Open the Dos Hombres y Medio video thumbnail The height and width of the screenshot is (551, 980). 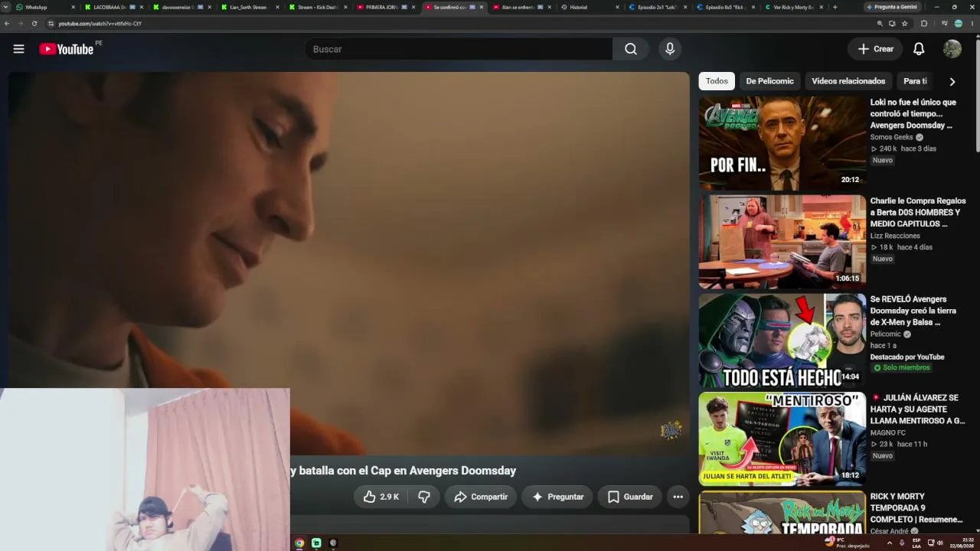(x=782, y=242)
